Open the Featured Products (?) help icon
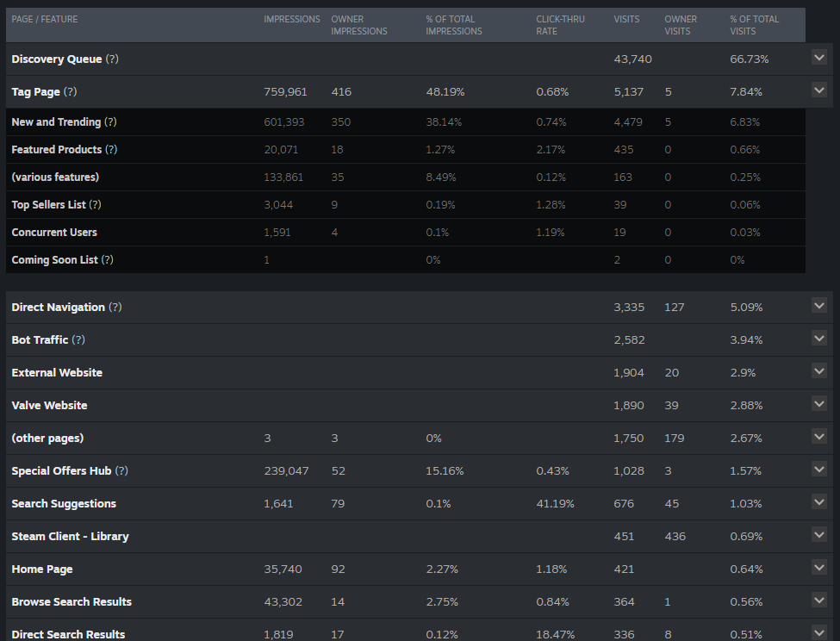The width and height of the screenshot is (840, 641). pos(111,149)
